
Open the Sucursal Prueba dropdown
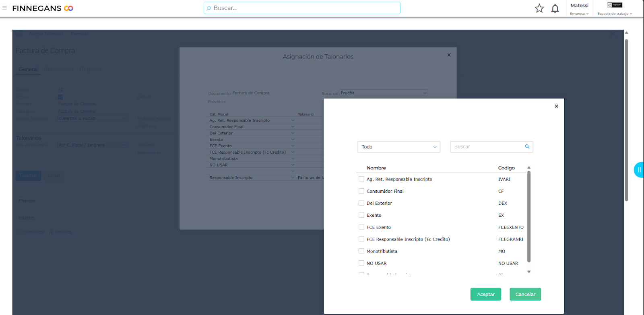coord(384,93)
